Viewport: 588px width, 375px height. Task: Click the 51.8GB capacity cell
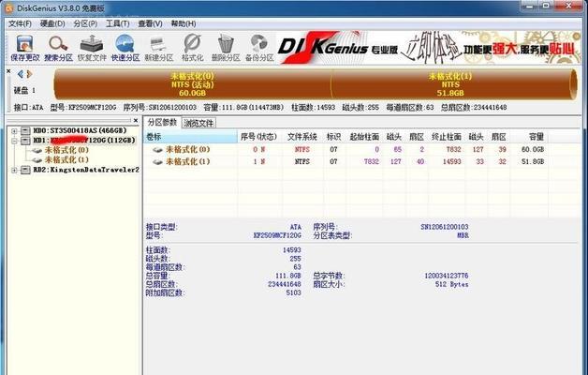[533, 161]
